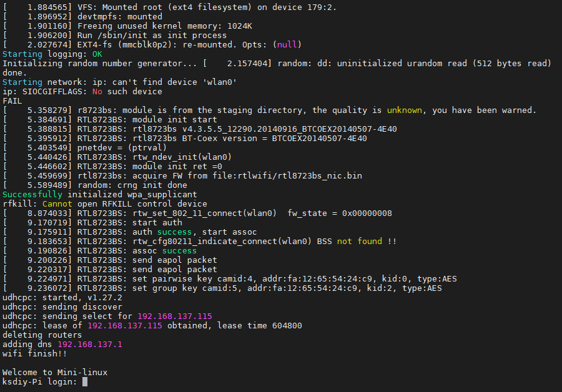Click yellow 'unknown' in staging warning line
Screen dimensions: 562x392
click(x=405, y=110)
